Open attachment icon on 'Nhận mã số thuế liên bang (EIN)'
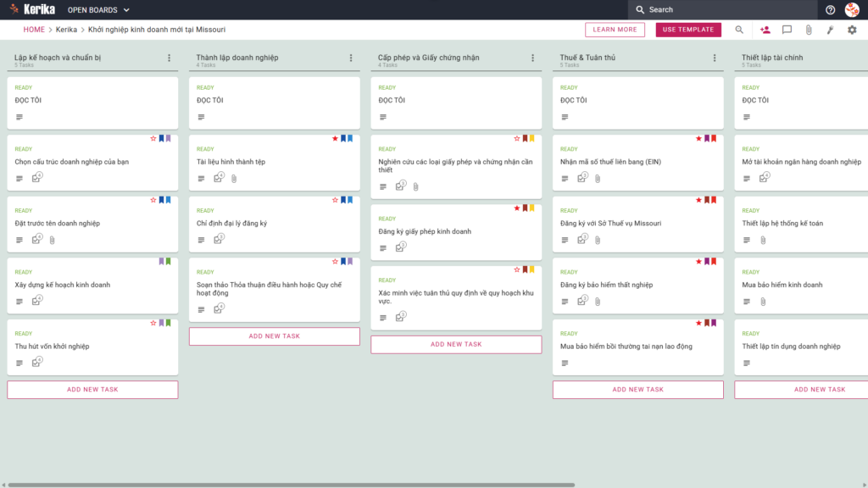868x488 pixels. pos(598,179)
